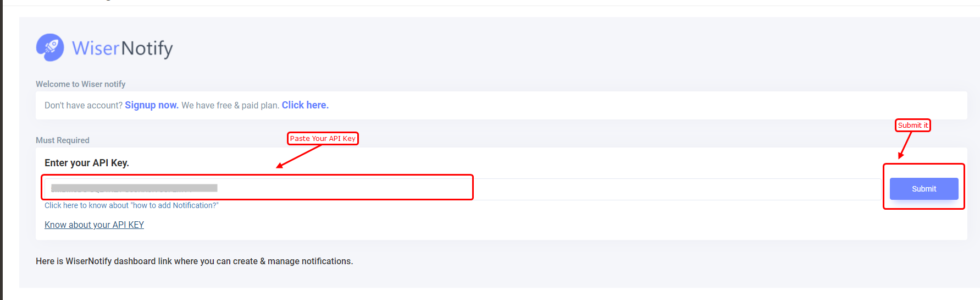Click the WiserNotify rocket logo icon
Image resolution: width=980 pixels, height=300 pixels.
50,47
